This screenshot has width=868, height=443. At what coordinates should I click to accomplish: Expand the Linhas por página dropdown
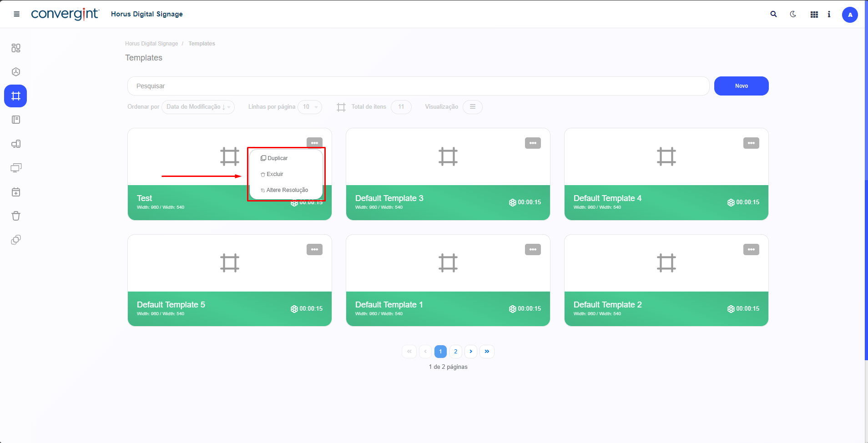tap(310, 107)
